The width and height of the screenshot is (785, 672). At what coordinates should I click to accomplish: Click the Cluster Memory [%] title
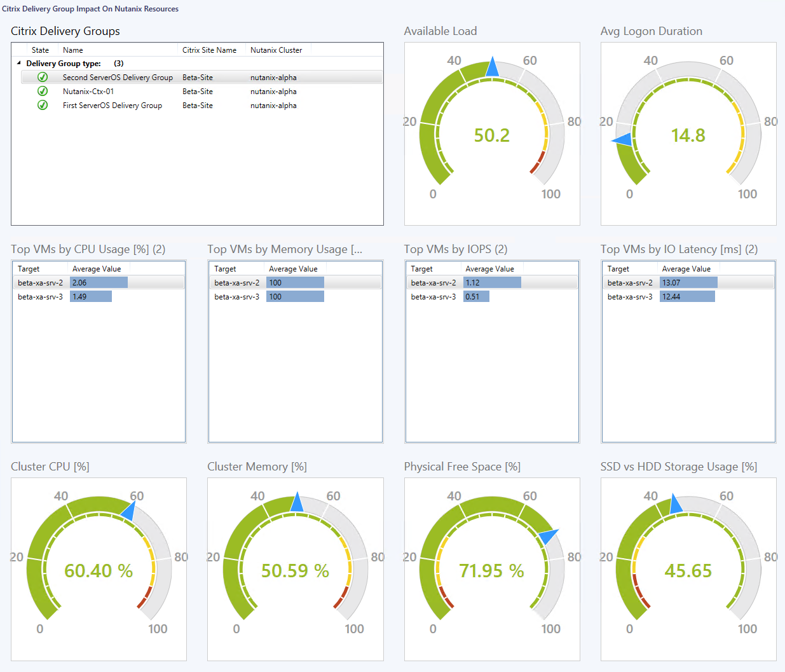pyautogui.click(x=257, y=467)
